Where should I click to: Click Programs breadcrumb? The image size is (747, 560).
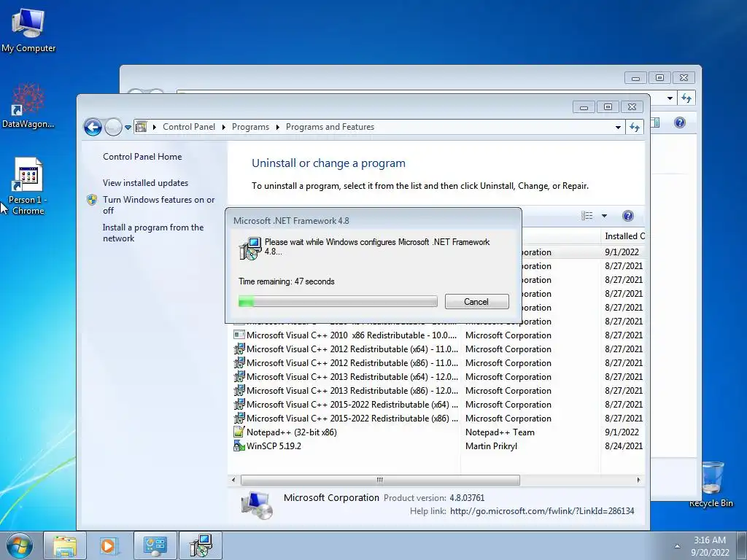pos(250,127)
